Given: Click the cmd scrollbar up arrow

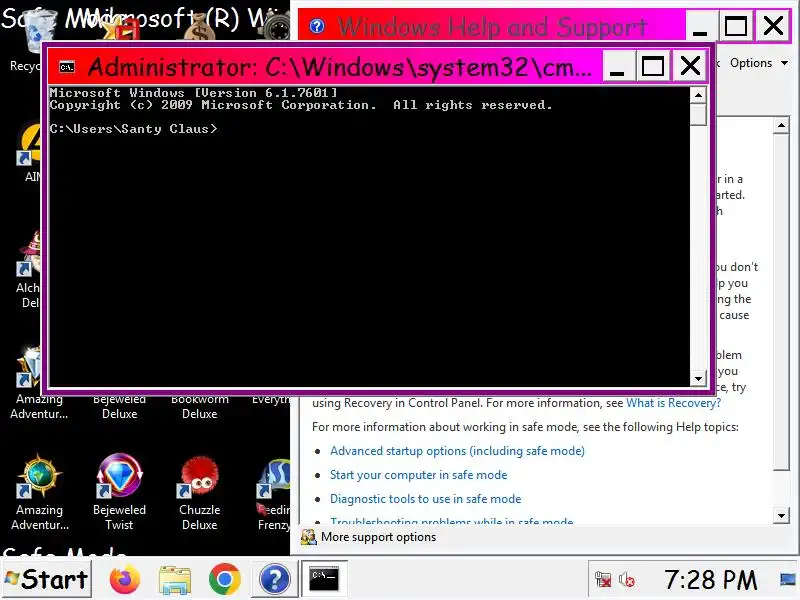Looking at the screenshot, I should click(698, 95).
